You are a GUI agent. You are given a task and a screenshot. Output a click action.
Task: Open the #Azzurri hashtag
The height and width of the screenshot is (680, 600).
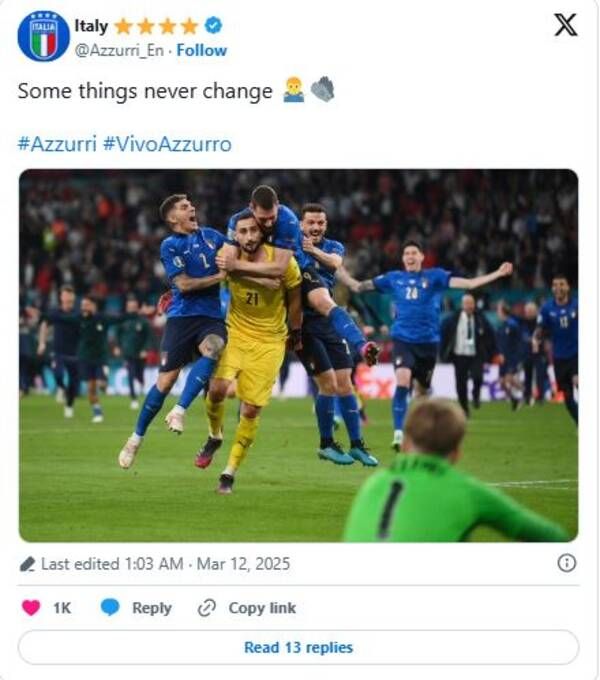click(56, 144)
